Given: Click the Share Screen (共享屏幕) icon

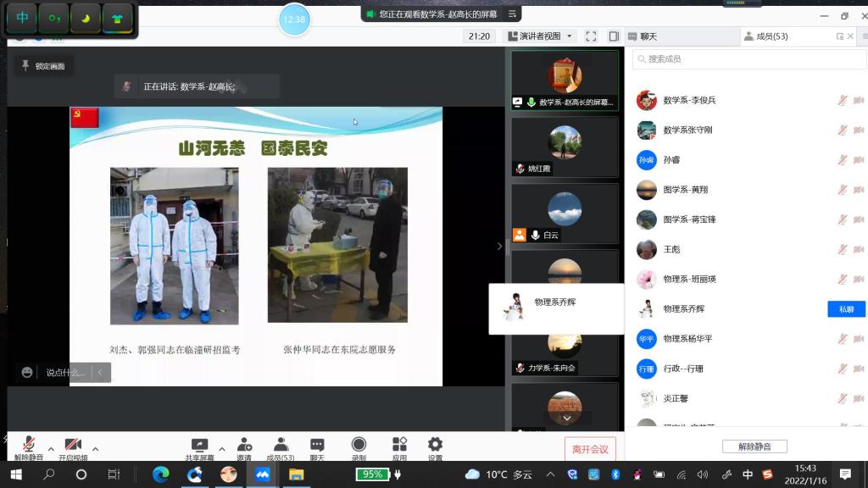Looking at the screenshot, I should coord(199,446).
